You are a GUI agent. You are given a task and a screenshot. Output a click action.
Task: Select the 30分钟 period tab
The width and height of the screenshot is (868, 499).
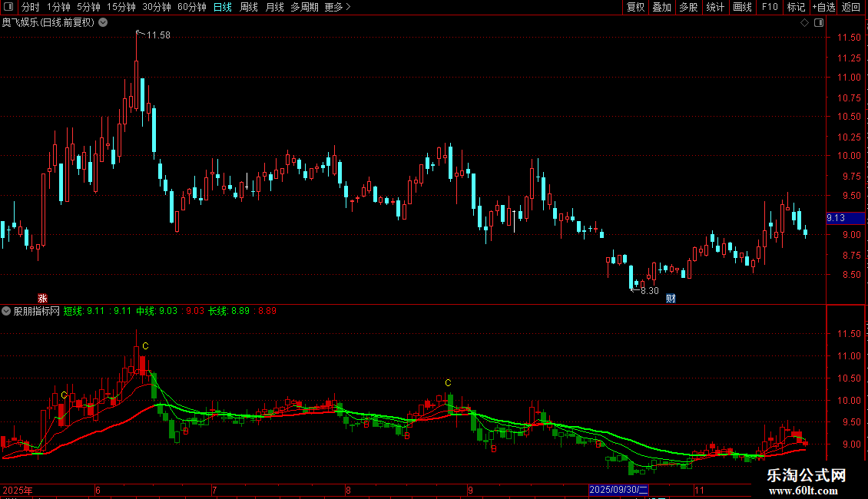157,7
